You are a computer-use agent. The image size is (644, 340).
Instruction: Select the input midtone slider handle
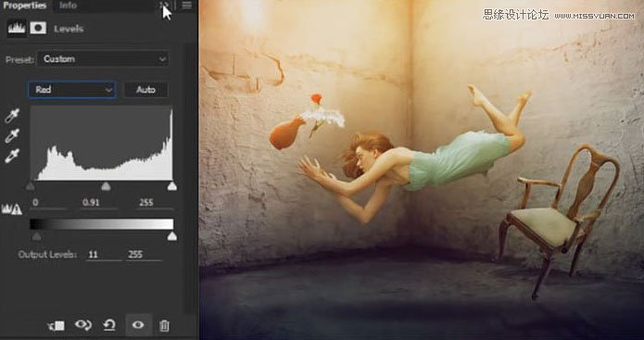(106, 186)
